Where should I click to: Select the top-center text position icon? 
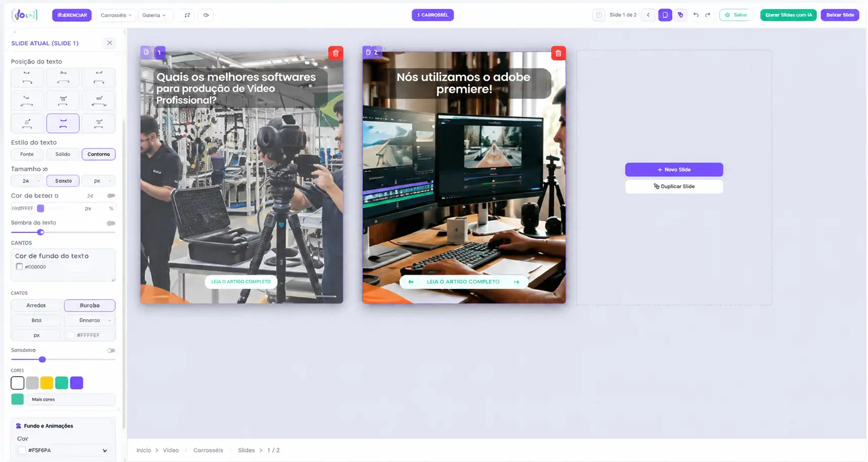(63, 78)
